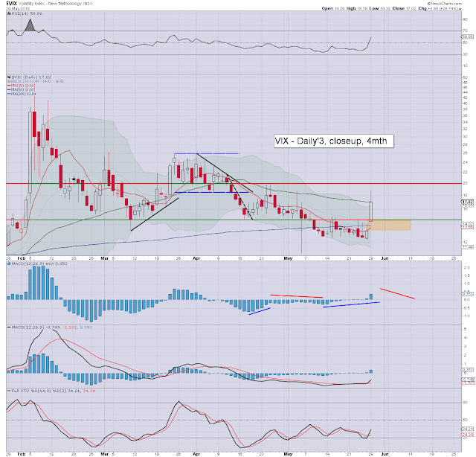
Task: Click the latest white VIX candlestick on 29 May
Action: 370,211
